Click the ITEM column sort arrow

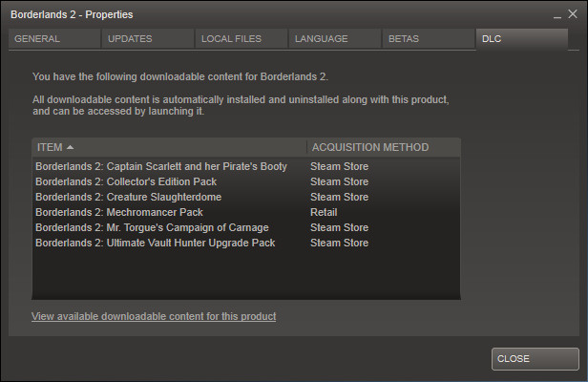click(x=71, y=147)
